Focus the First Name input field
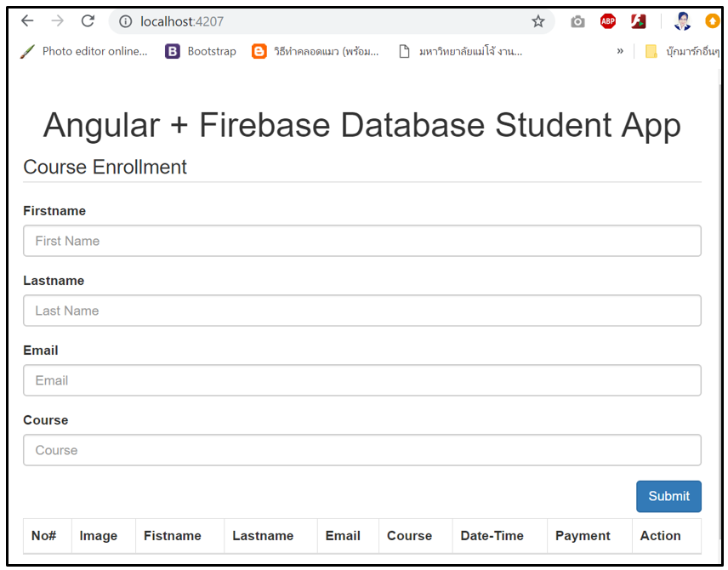Image resolution: width=728 pixels, height=570 pixels. tap(361, 241)
